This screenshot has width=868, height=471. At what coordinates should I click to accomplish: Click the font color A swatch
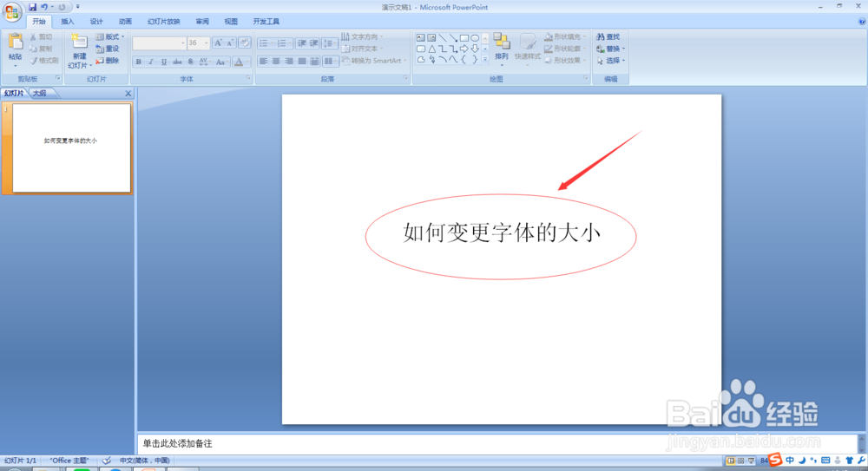coord(239,62)
